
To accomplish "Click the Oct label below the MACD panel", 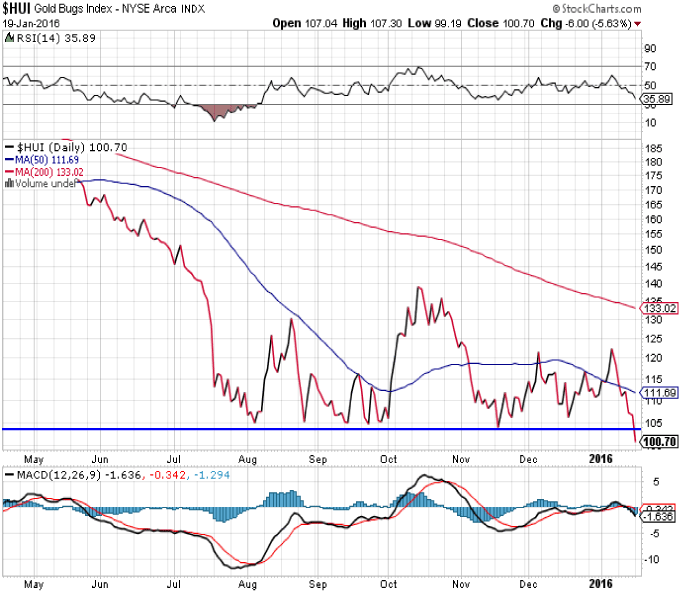I will pyautogui.click(x=390, y=582).
